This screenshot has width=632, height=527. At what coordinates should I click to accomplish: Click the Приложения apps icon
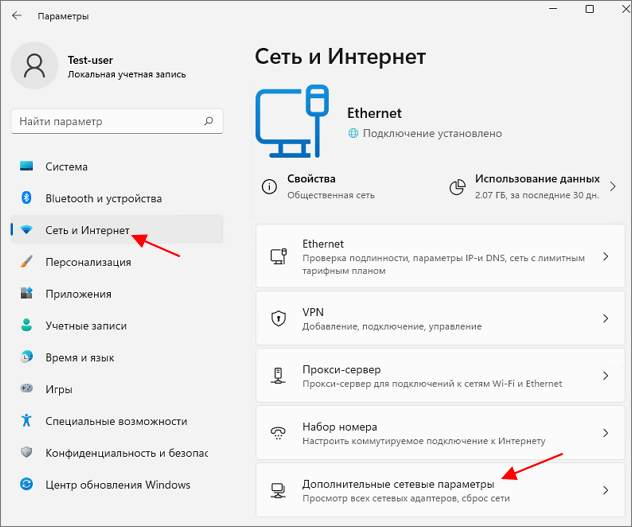pyautogui.click(x=27, y=293)
